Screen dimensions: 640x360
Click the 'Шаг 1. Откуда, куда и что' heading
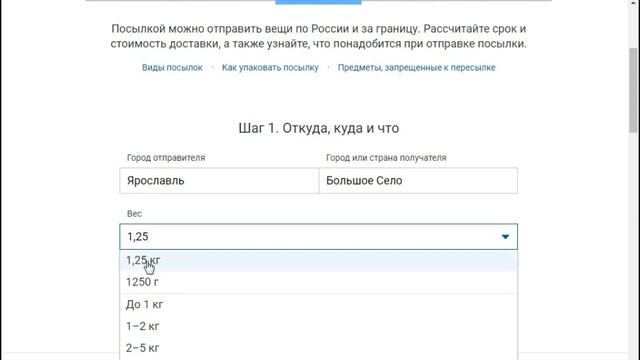click(x=319, y=128)
